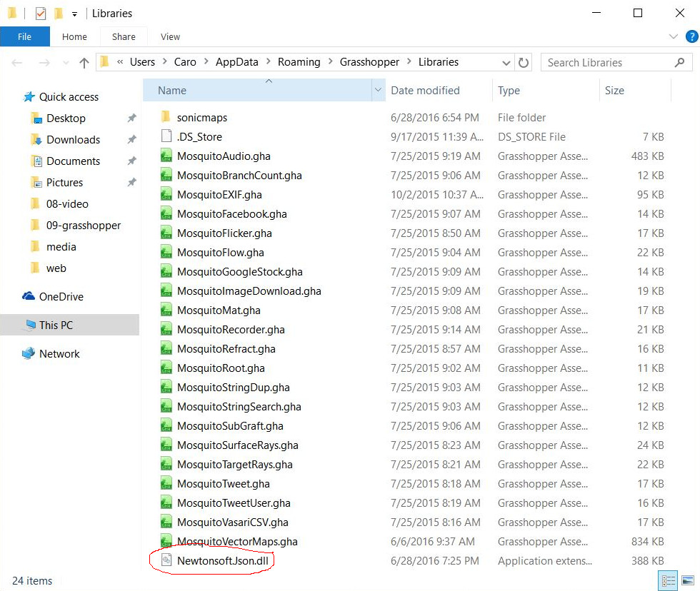
Task: Select the MosquitoVasariCSV.gha file icon
Action: pyautogui.click(x=166, y=522)
